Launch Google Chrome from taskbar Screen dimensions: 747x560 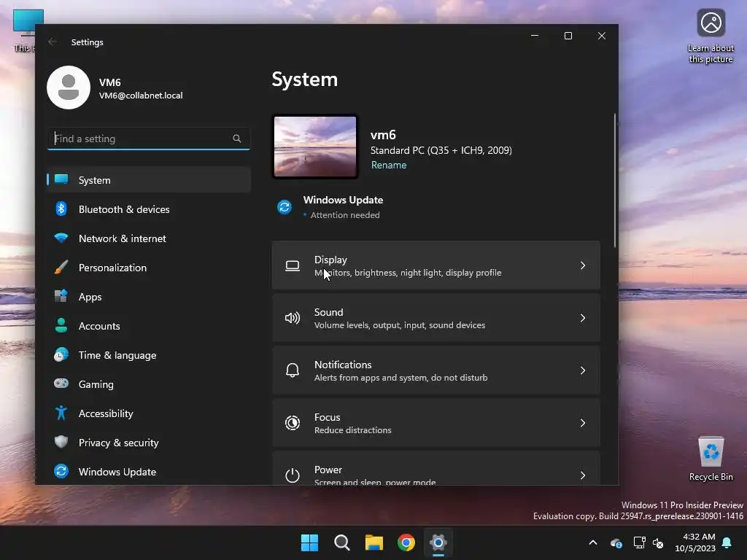click(406, 542)
